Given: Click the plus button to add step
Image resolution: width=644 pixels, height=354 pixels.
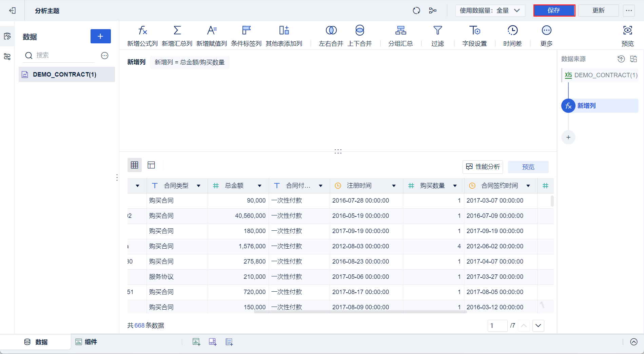Looking at the screenshot, I should [568, 137].
